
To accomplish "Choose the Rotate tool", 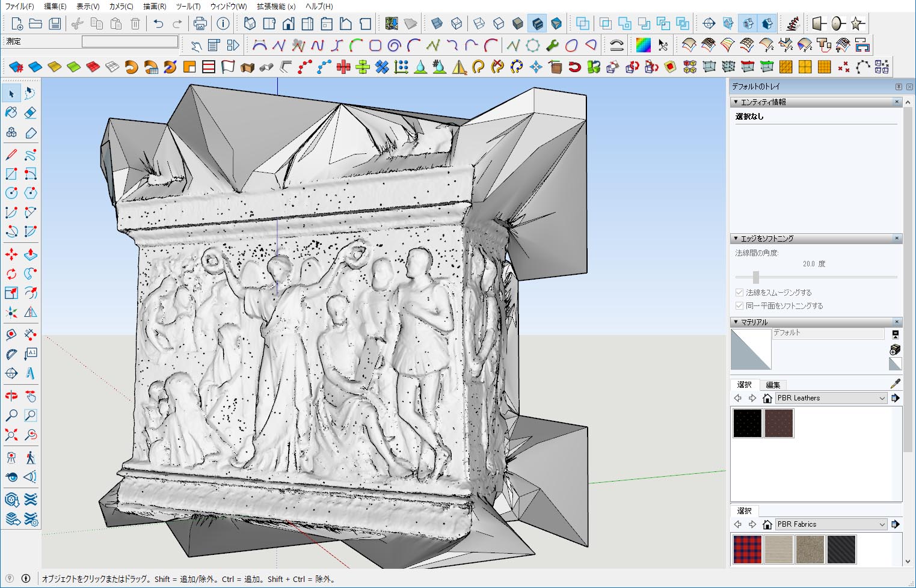I will coord(11,274).
